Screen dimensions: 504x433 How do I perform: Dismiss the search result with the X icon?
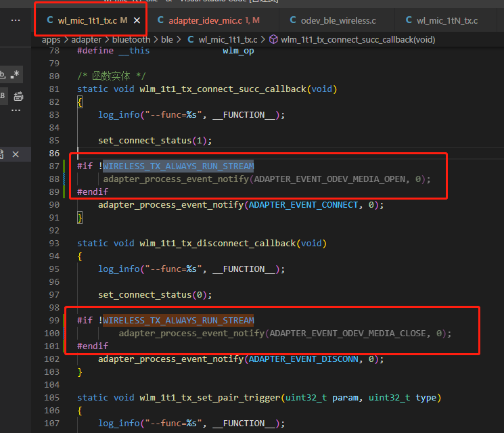[x=16, y=154]
